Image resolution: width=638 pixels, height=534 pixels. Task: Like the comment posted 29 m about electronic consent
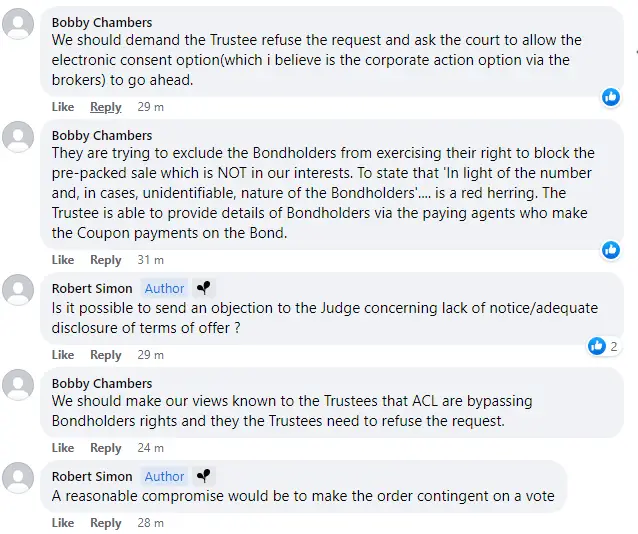63,107
